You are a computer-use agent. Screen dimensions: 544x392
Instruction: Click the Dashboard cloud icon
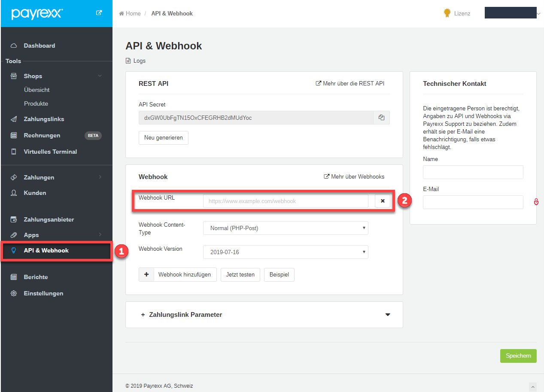tap(14, 46)
